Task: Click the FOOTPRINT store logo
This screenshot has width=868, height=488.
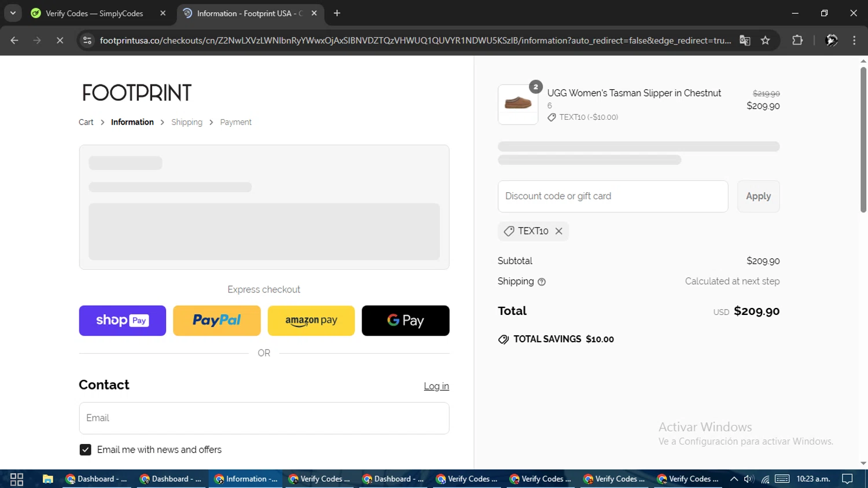Action: (137, 93)
